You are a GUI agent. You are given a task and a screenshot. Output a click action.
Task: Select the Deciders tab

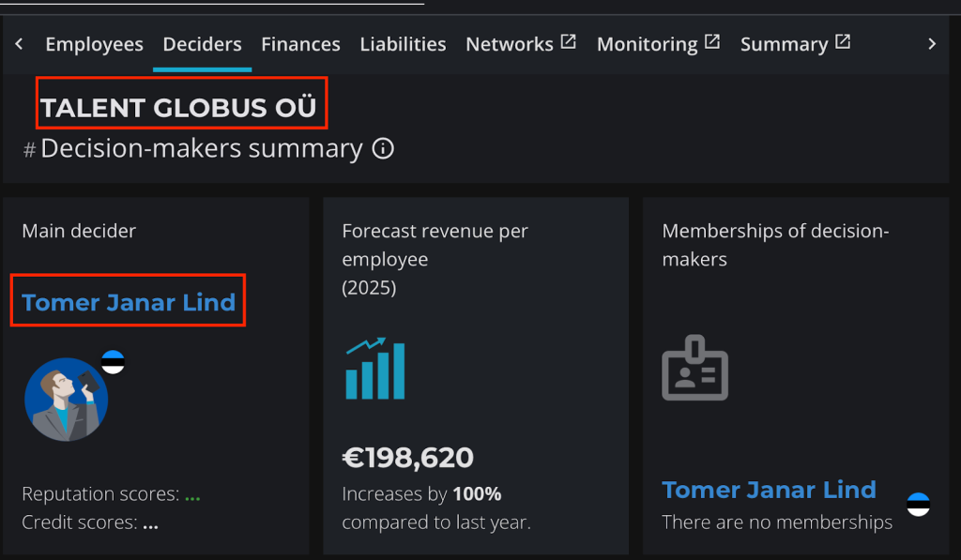click(202, 44)
